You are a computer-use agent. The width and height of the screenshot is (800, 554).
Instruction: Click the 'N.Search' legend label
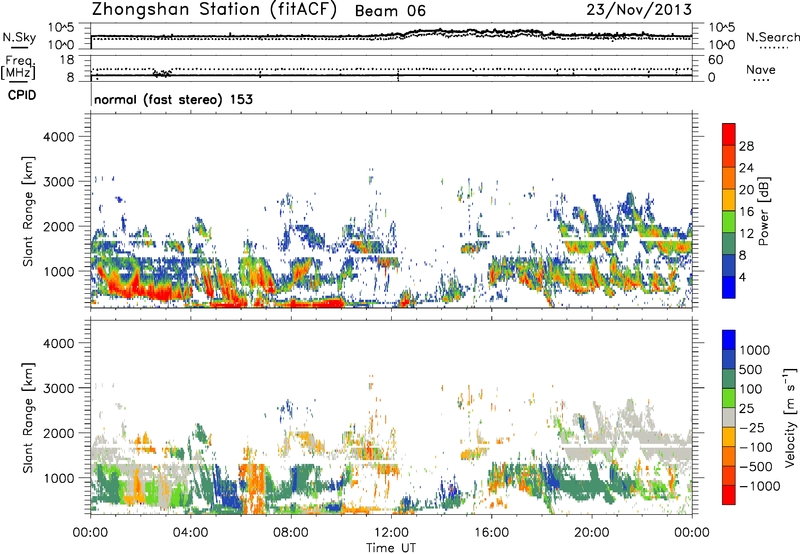pyautogui.click(x=772, y=37)
